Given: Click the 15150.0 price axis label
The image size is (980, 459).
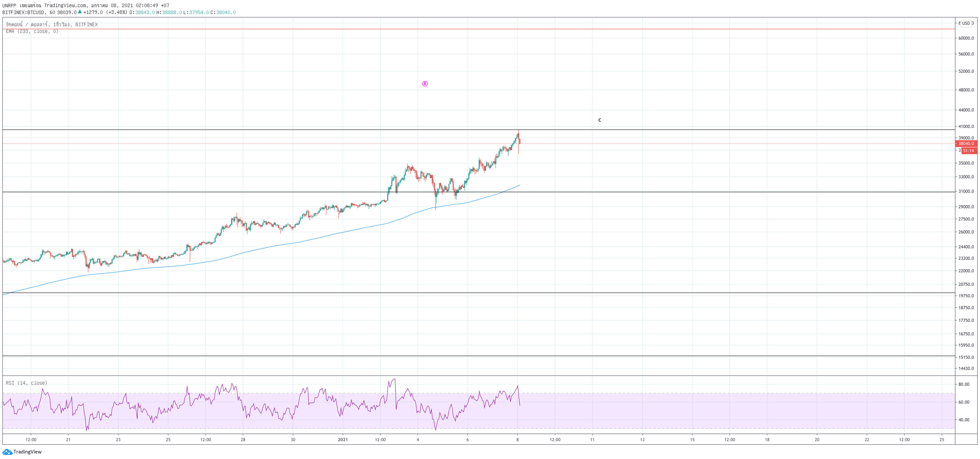Looking at the screenshot, I should pyautogui.click(x=966, y=358).
